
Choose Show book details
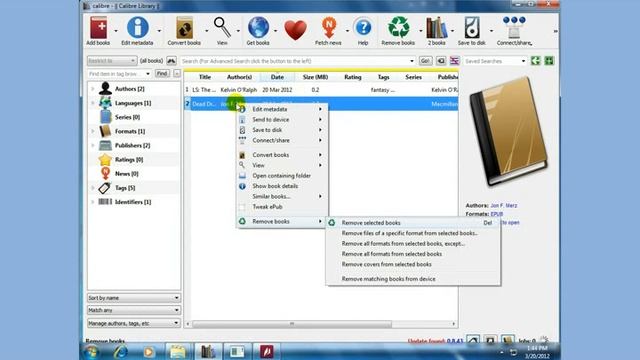pos(282,186)
